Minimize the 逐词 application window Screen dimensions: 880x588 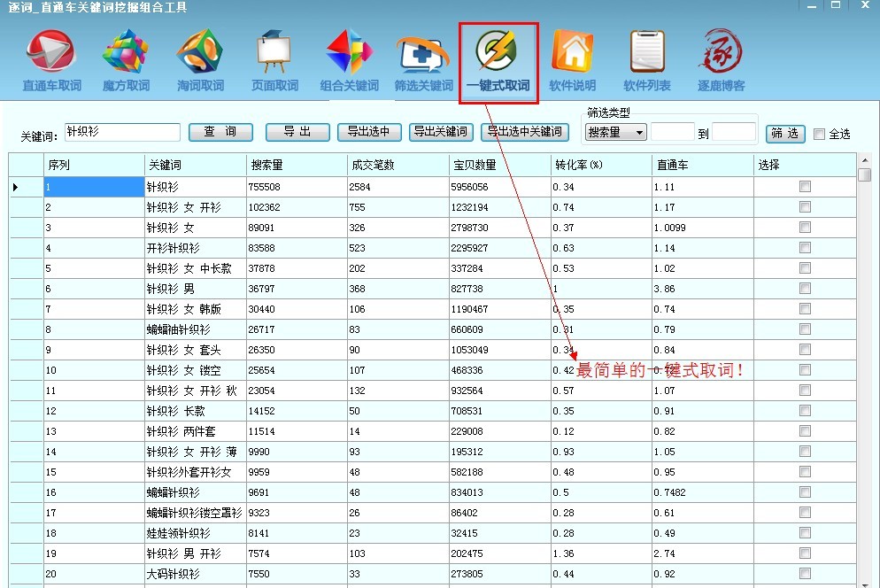pos(812,6)
